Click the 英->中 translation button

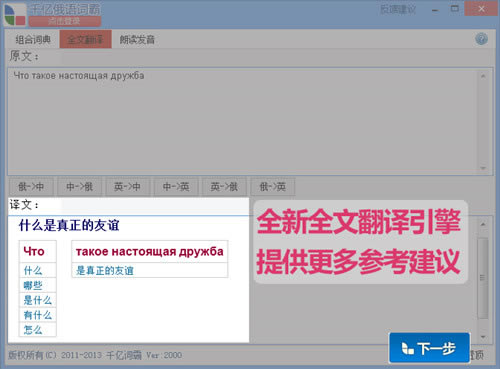click(127, 187)
